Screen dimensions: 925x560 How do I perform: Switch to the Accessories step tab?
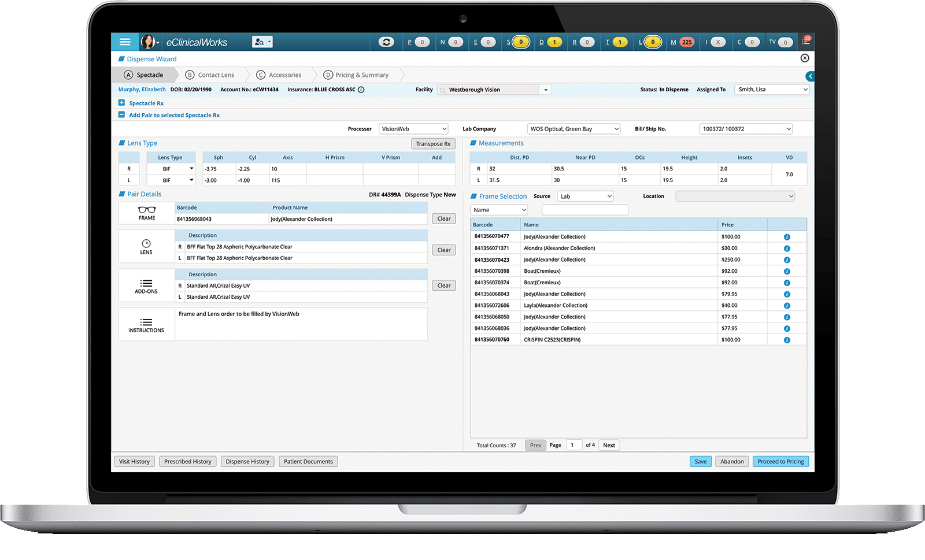(x=279, y=75)
